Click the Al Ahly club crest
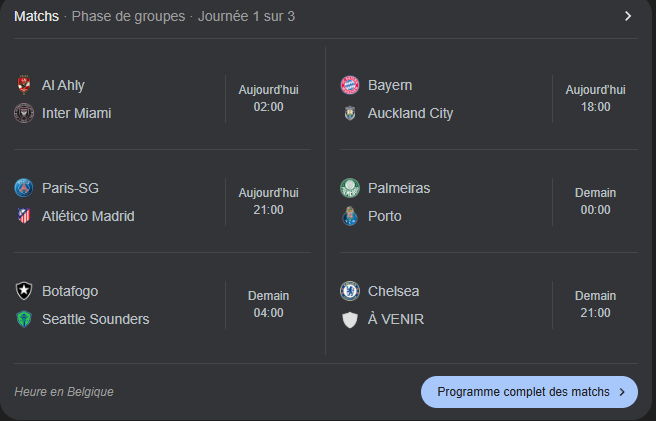The height and width of the screenshot is (421, 656). click(24, 85)
